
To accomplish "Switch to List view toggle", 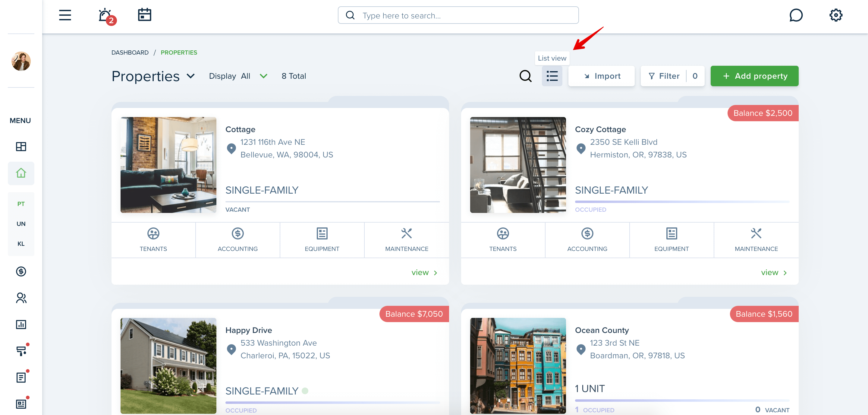I will pyautogui.click(x=552, y=76).
